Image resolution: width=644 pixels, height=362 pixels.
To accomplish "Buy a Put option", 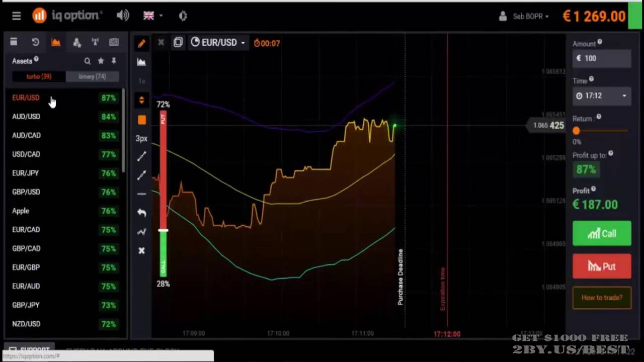I will tap(602, 266).
